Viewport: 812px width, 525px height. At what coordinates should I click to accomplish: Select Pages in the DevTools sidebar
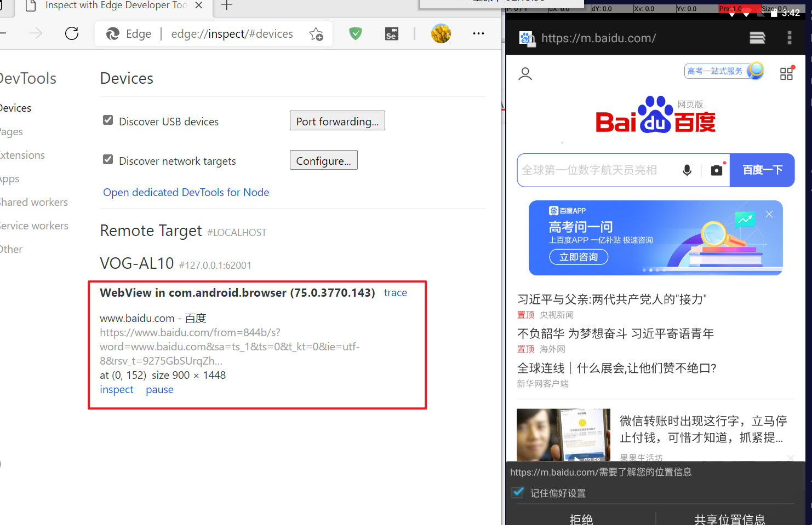(x=12, y=131)
